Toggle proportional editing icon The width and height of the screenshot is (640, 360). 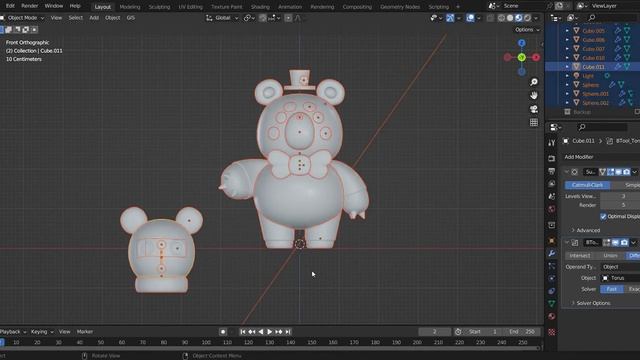click(x=288, y=18)
